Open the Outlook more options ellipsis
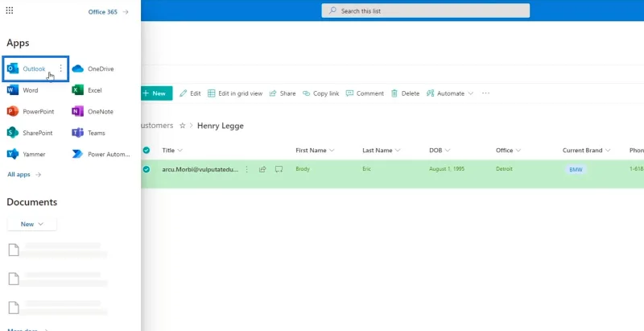 point(61,68)
